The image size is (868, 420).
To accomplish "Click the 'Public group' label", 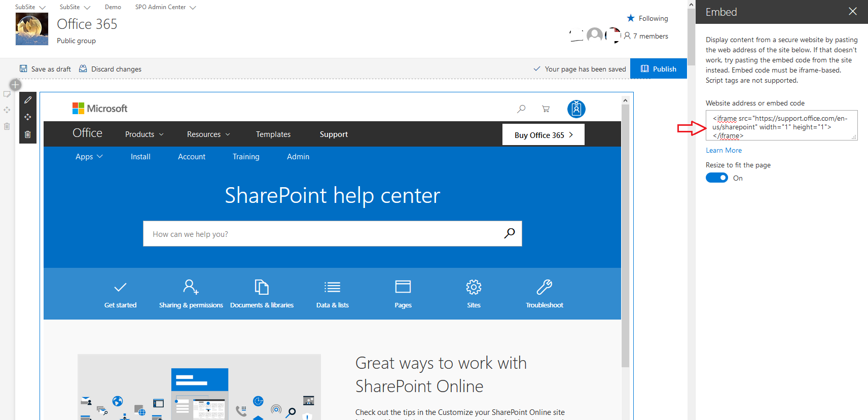I will [x=76, y=41].
